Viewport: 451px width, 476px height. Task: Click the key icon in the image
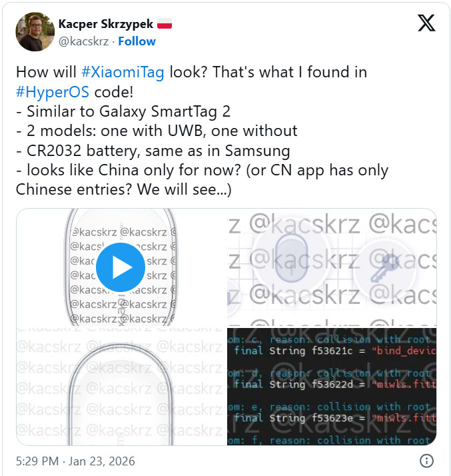(385, 269)
